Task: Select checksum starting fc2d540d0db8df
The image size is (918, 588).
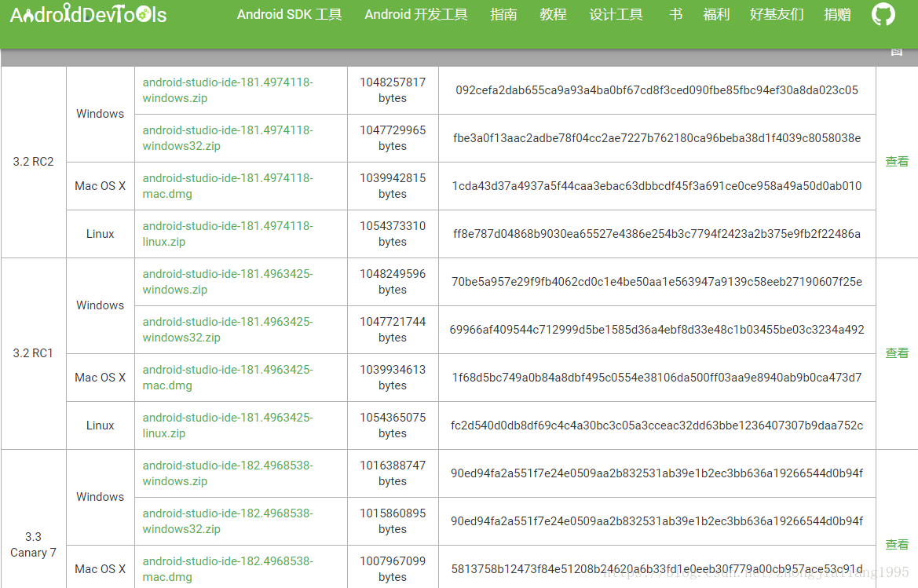Action: [656, 425]
